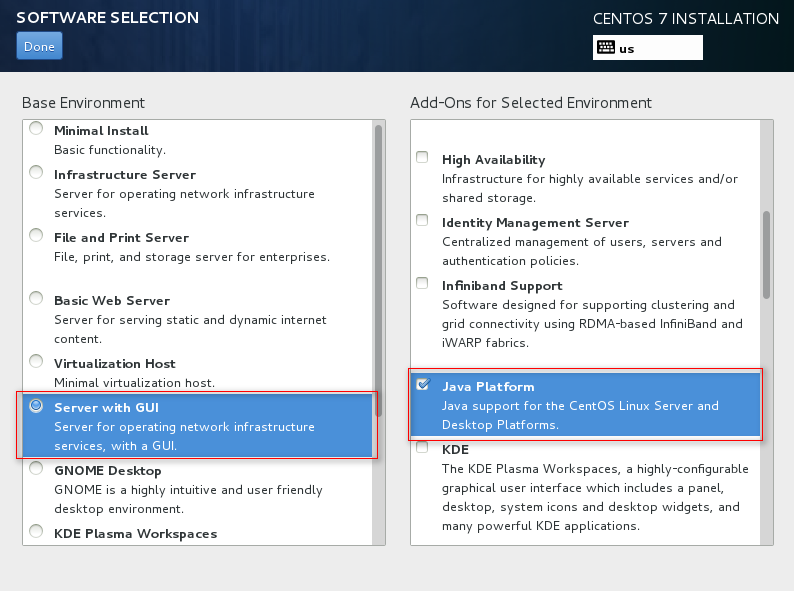The image size is (794, 591).
Task: Enable the Infiniband Support checkbox
Action: pyautogui.click(x=422, y=283)
